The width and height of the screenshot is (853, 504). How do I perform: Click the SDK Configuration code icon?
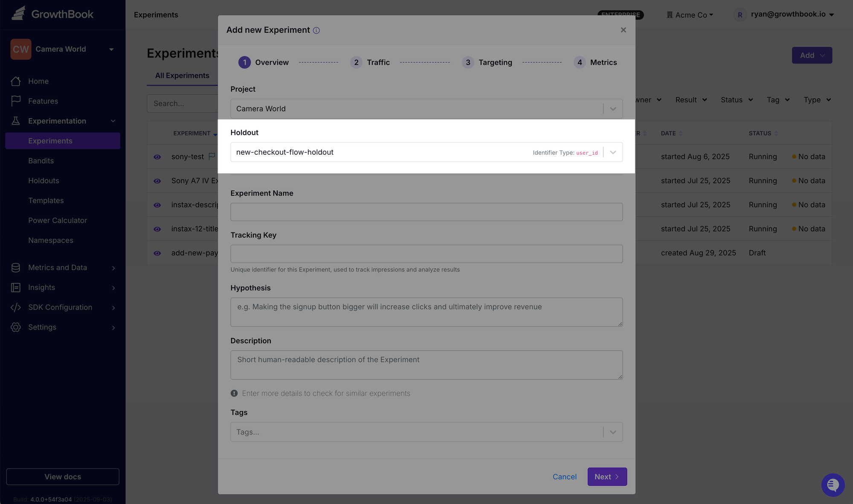point(16,307)
